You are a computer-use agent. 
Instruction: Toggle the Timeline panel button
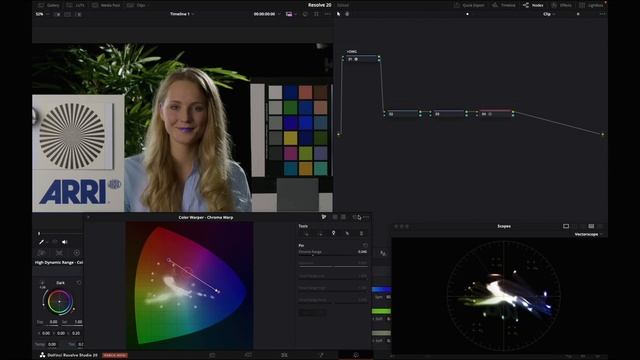click(x=504, y=5)
